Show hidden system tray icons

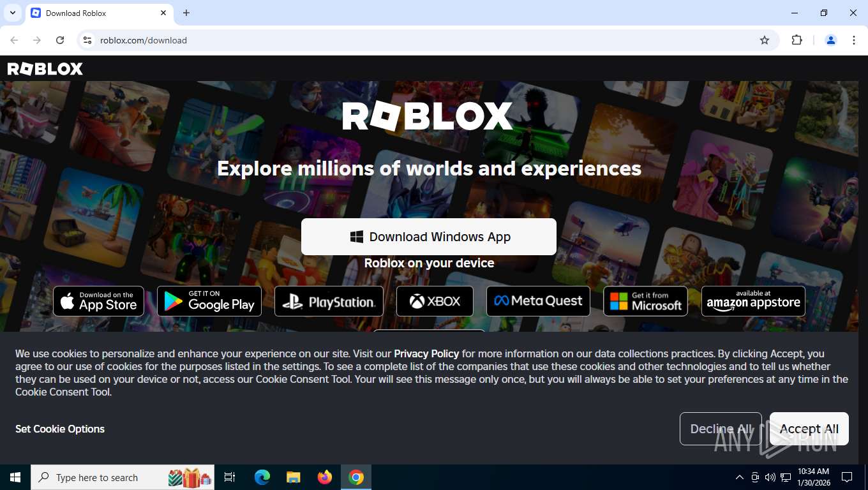coord(740,477)
